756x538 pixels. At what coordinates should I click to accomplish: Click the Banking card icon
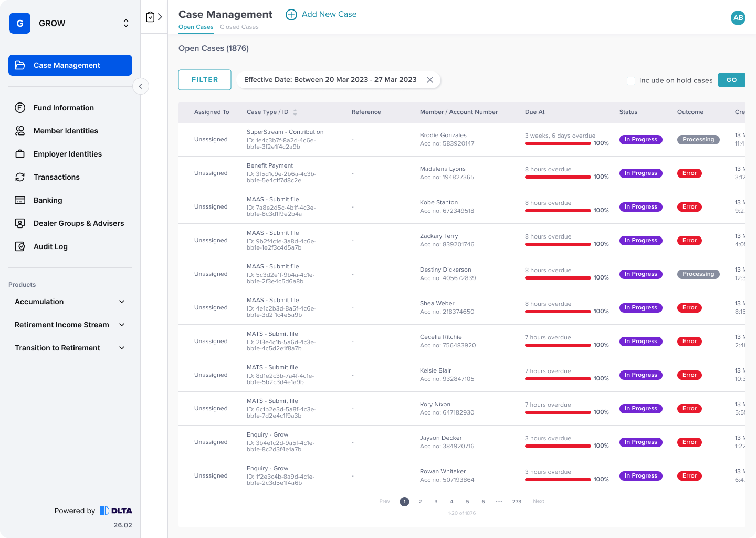[x=20, y=200]
